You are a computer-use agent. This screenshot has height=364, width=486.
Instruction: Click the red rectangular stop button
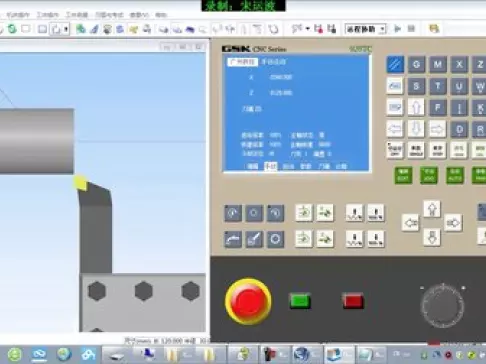(x=353, y=301)
